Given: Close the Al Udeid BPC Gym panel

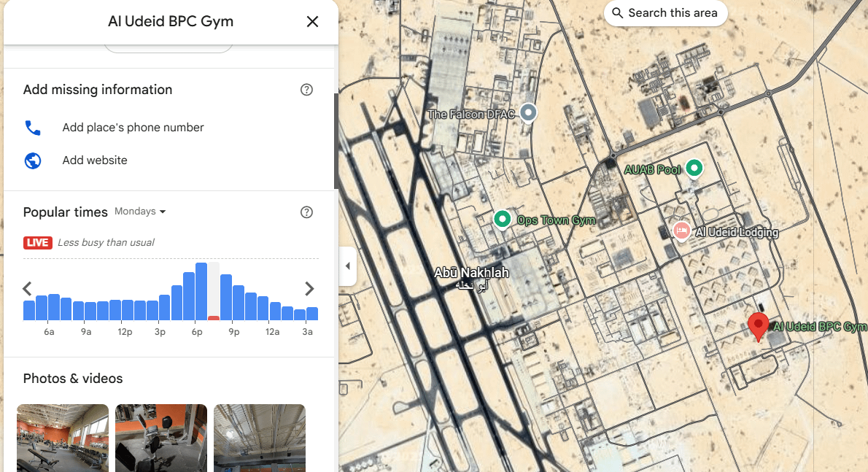Looking at the screenshot, I should (312, 22).
